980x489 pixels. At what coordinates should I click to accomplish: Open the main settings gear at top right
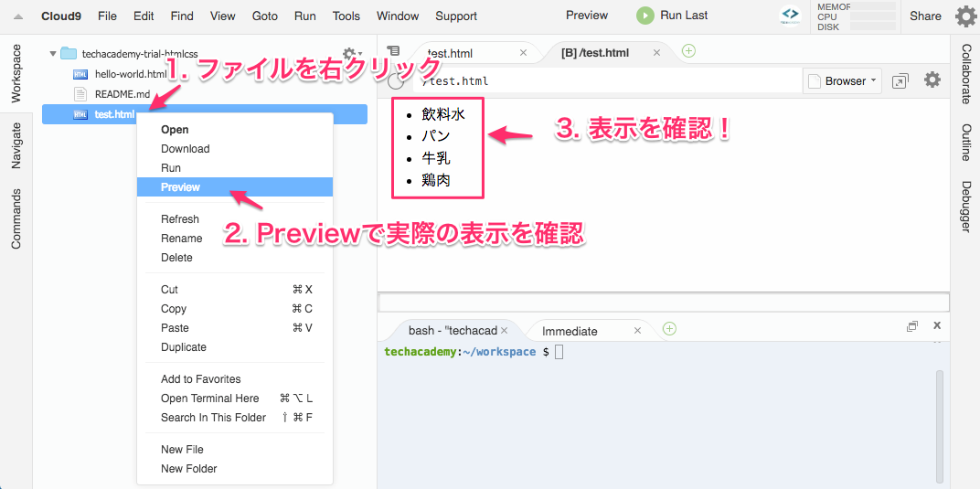coord(965,16)
